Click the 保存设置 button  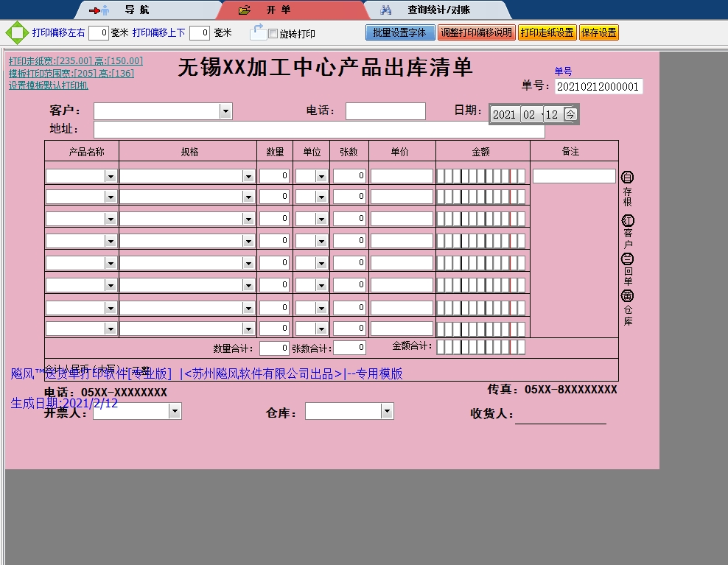tap(598, 33)
